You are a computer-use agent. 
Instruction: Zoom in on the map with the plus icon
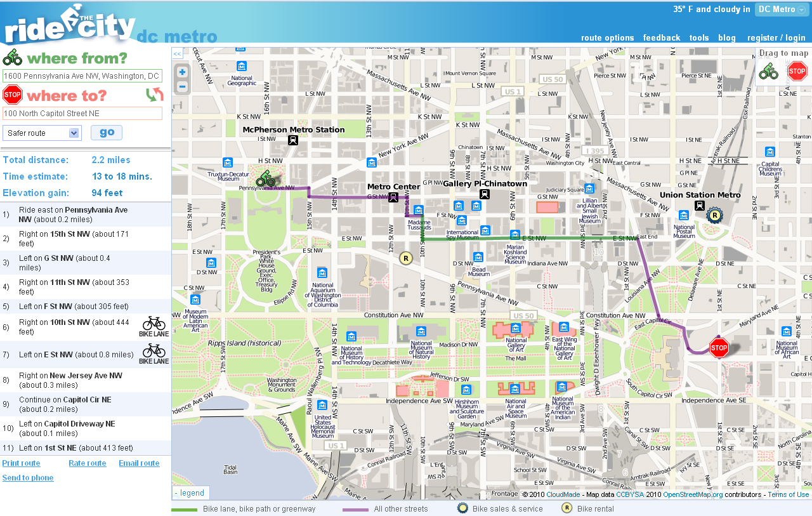182,72
